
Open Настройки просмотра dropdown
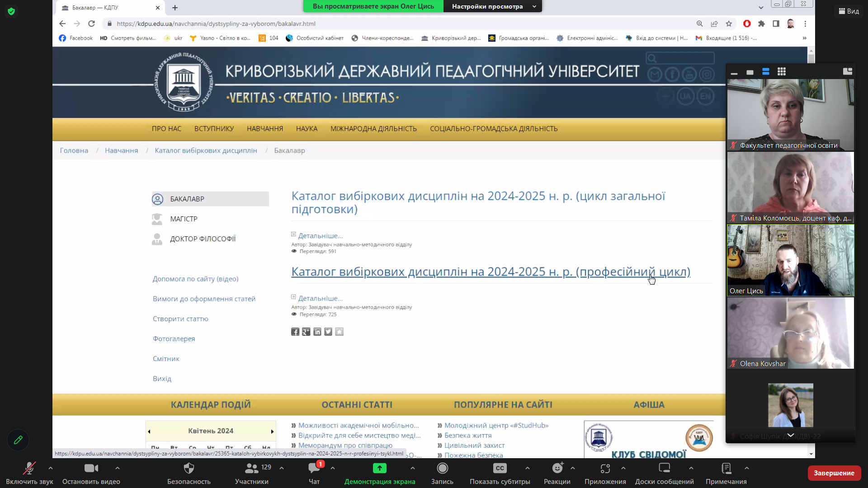click(493, 6)
